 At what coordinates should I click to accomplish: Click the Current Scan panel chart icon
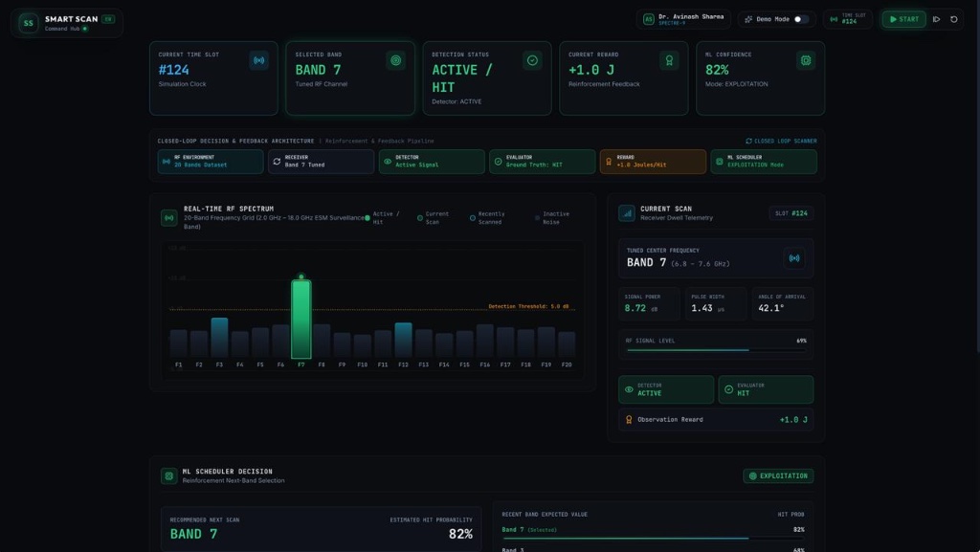click(627, 213)
